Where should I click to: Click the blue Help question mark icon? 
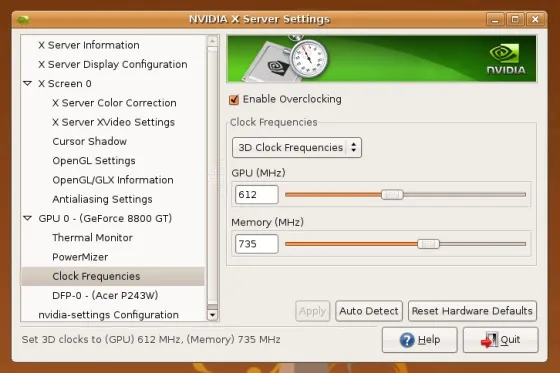[x=407, y=340]
